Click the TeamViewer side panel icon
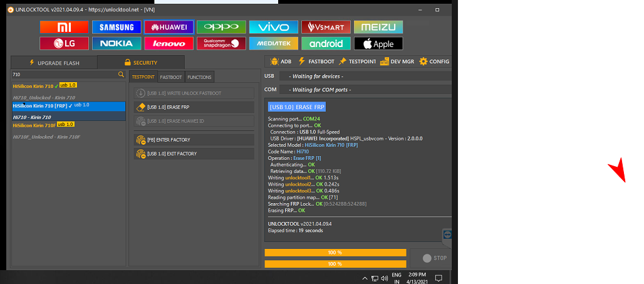 pyautogui.click(x=447, y=234)
